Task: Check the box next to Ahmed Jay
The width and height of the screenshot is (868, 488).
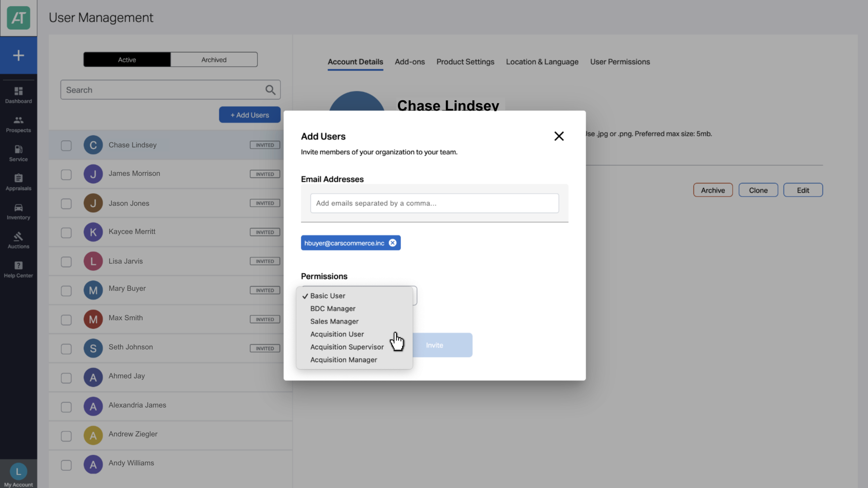Action: (66, 378)
